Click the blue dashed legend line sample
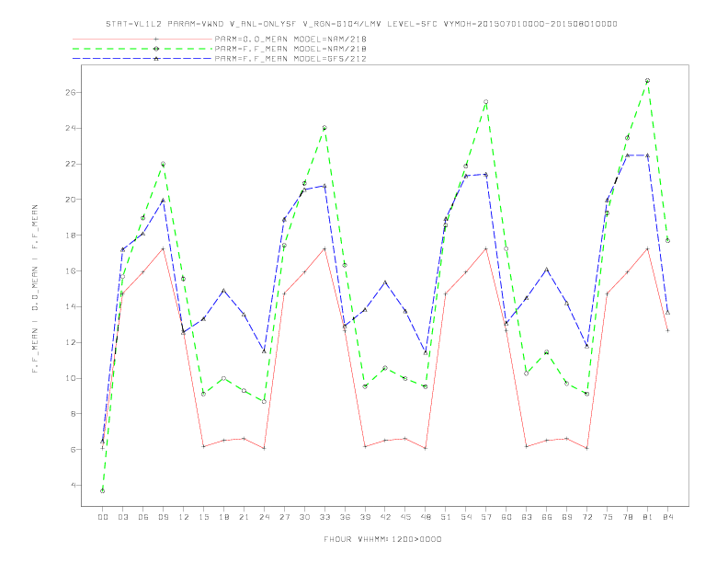The width and height of the screenshot is (728, 563). point(142,59)
